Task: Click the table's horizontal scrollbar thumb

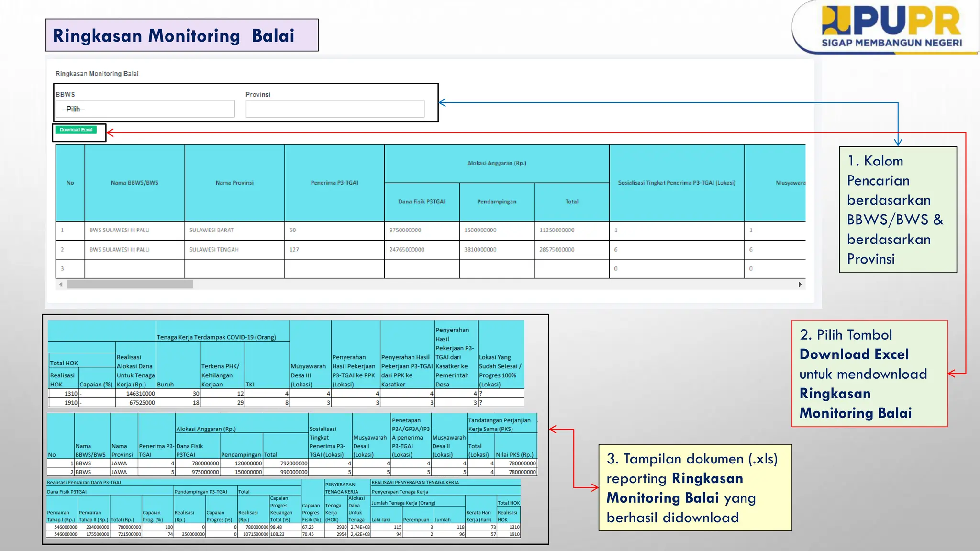Action: click(130, 285)
